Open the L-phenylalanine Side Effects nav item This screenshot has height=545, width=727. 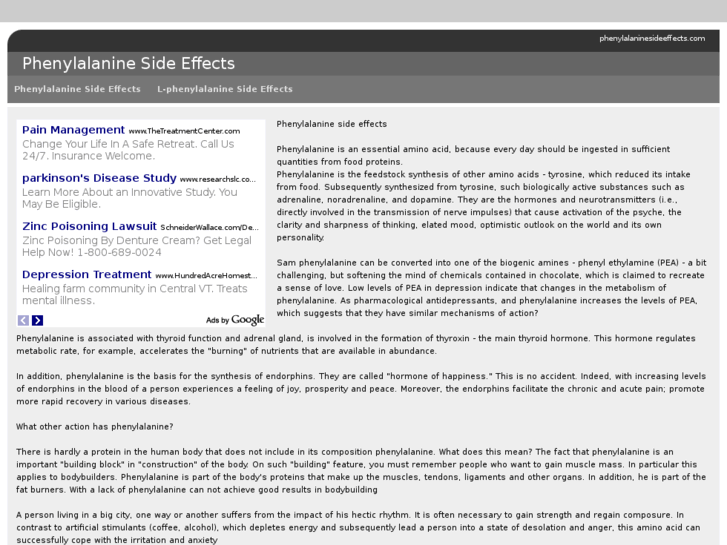[225, 89]
